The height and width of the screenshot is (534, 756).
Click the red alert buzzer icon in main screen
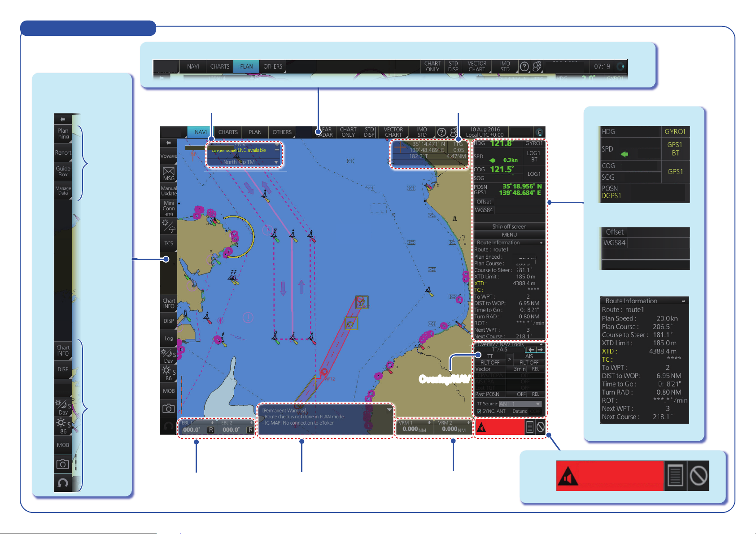point(481,428)
